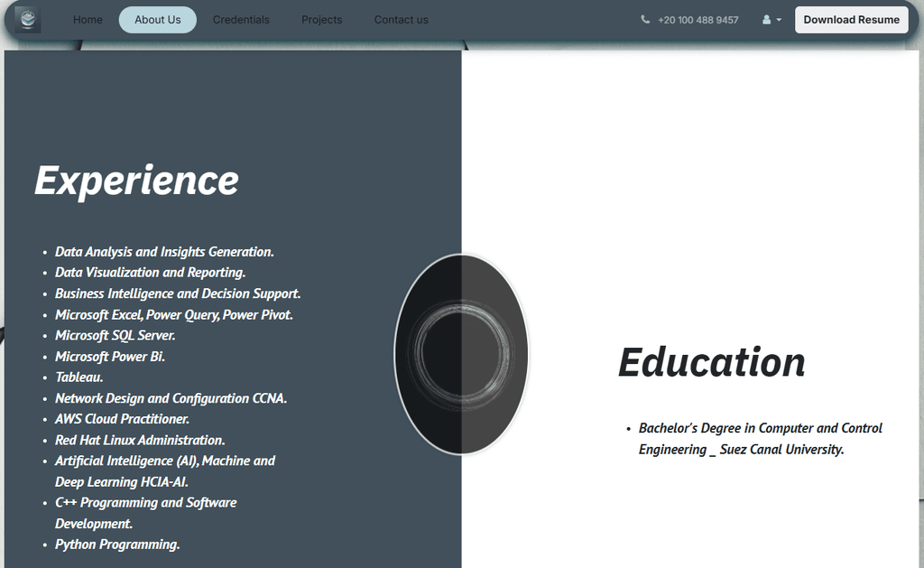The width and height of the screenshot is (924, 568).
Task: Click "C++ Programming and Software" line
Action: [145, 503]
